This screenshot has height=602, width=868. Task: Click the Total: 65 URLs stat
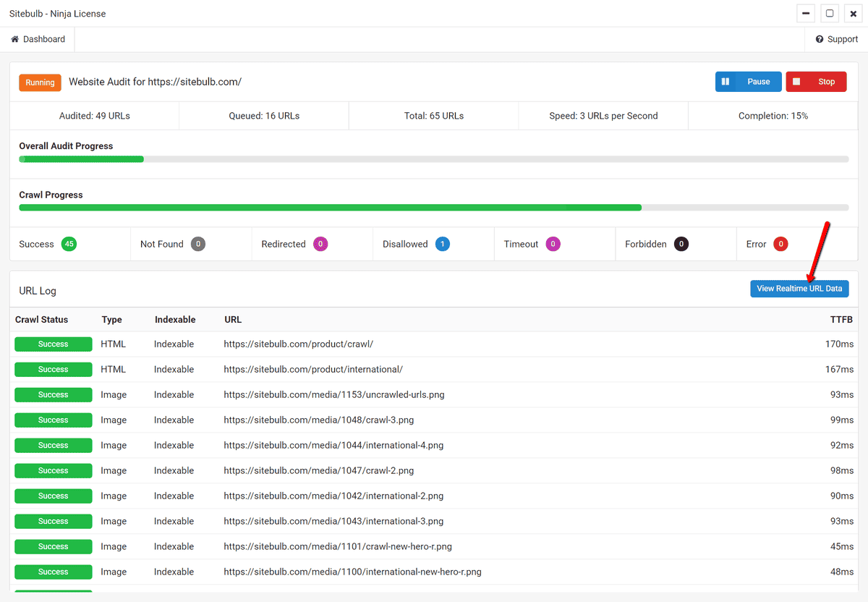click(434, 116)
